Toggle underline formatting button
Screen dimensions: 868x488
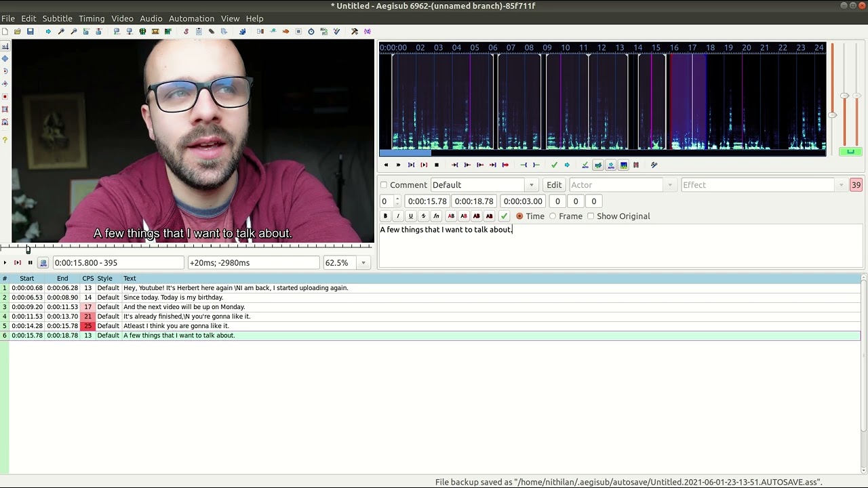[x=410, y=216]
